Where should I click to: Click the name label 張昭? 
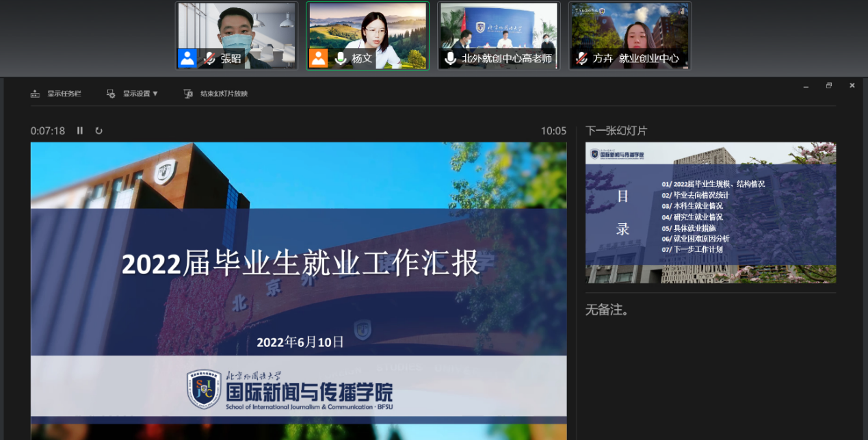pyautogui.click(x=231, y=59)
